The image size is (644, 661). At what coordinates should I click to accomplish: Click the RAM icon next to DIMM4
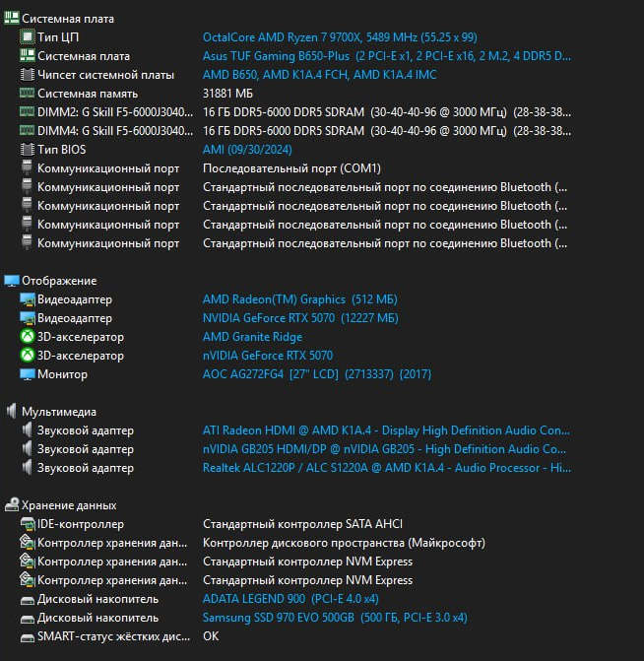pyautogui.click(x=27, y=130)
